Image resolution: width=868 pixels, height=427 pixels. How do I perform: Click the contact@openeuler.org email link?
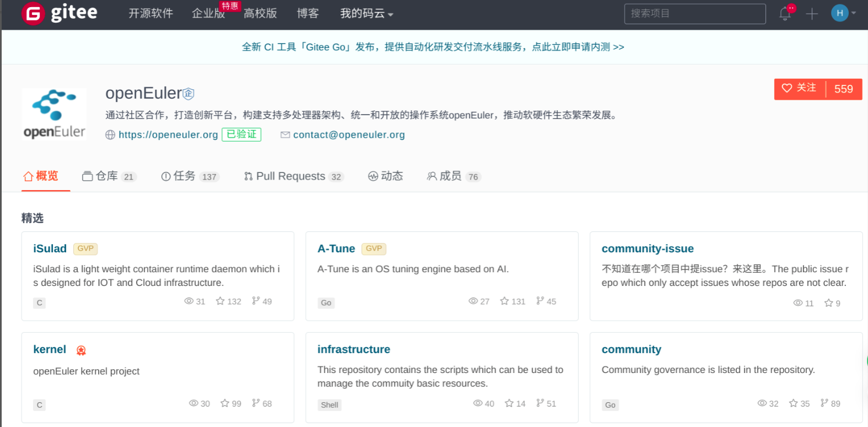[x=349, y=134]
